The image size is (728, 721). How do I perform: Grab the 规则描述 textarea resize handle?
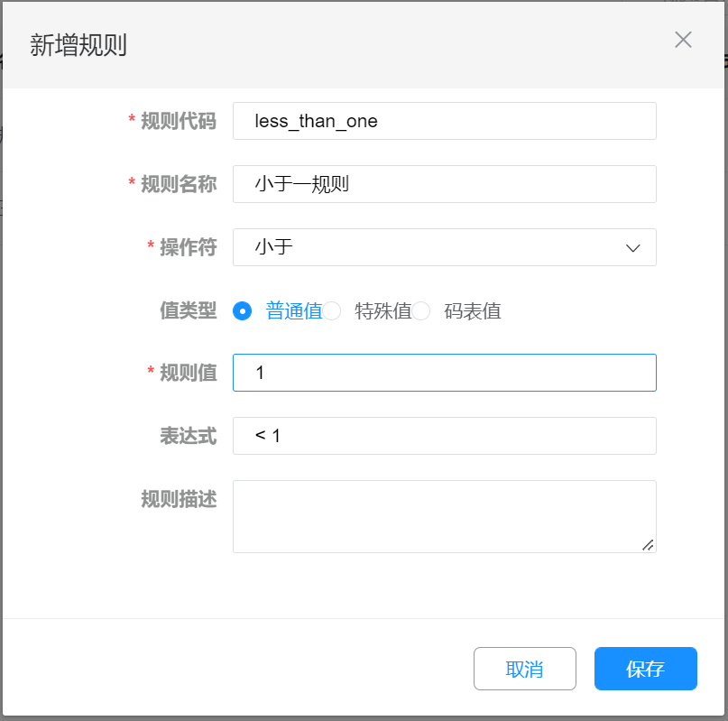(647, 544)
